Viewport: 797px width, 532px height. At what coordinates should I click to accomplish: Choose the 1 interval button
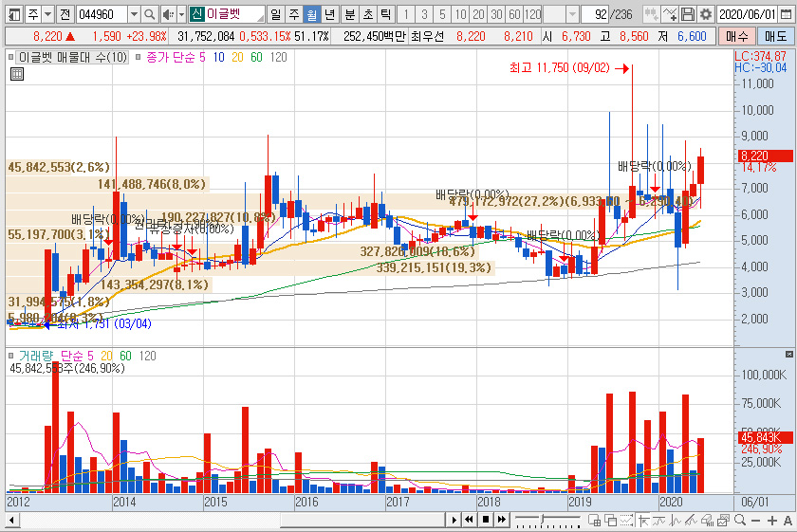[x=406, y=14]
